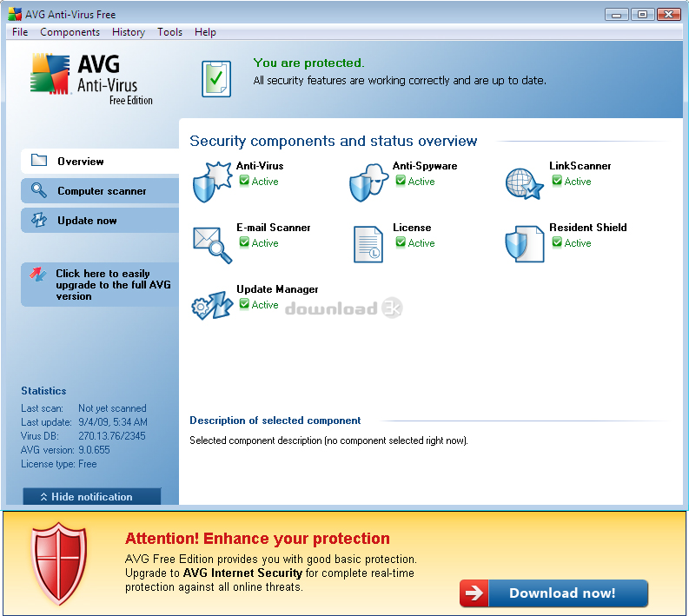Open the History menu
Viewport: 689px width, 616px height.
point(129,32)
